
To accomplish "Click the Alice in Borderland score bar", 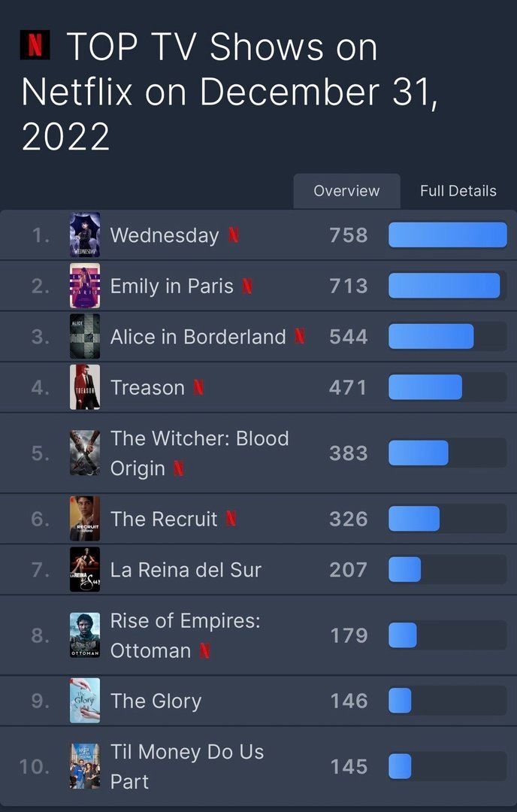I will (447, 337).
